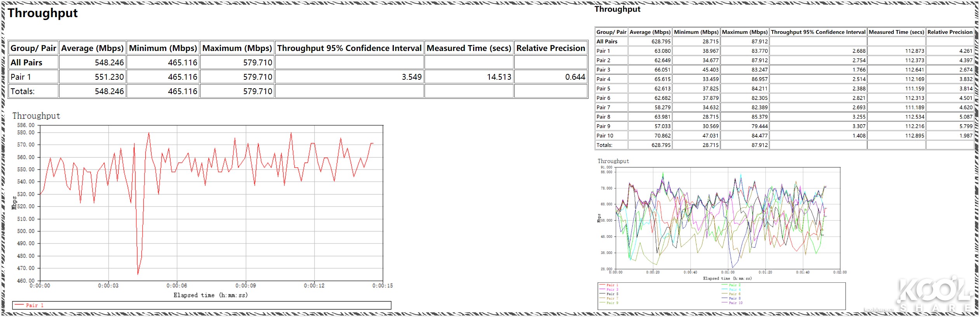
Task: Select right chart's "Elapsed time (h:mm:ss)" axis label
Action: (727, 278)
